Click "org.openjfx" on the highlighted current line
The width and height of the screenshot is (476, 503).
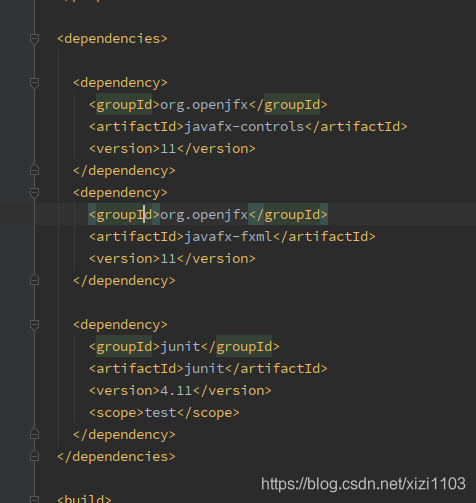click(204, 215)
